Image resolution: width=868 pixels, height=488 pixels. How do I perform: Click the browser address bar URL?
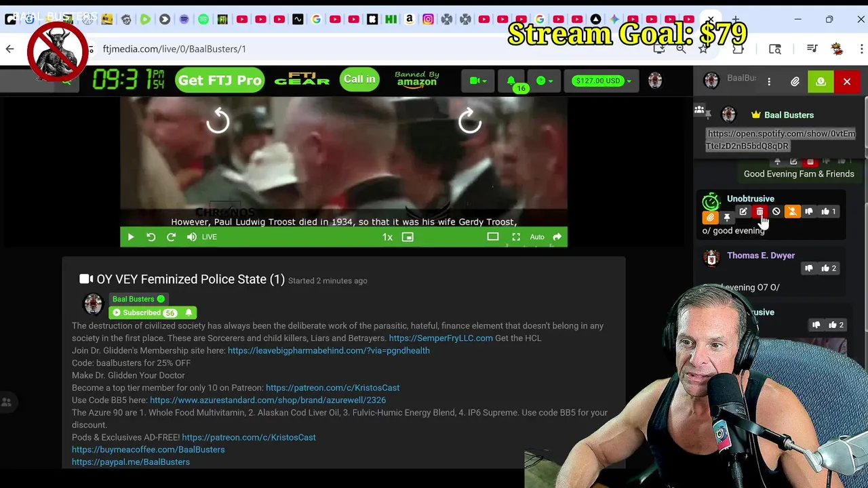tap(174, 49)
